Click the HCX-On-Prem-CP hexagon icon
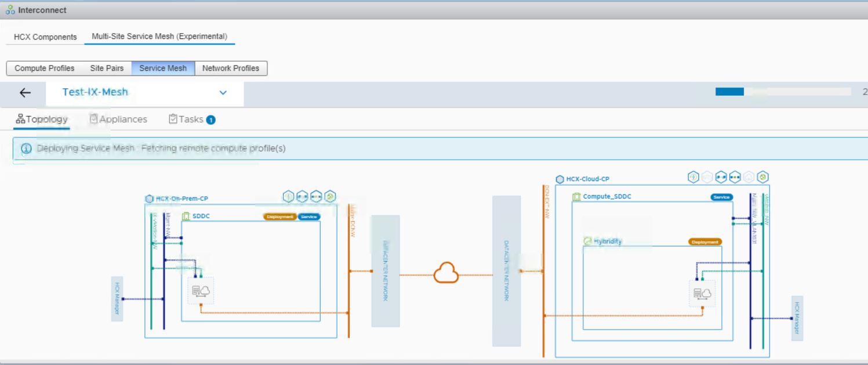 click(149, 199)
